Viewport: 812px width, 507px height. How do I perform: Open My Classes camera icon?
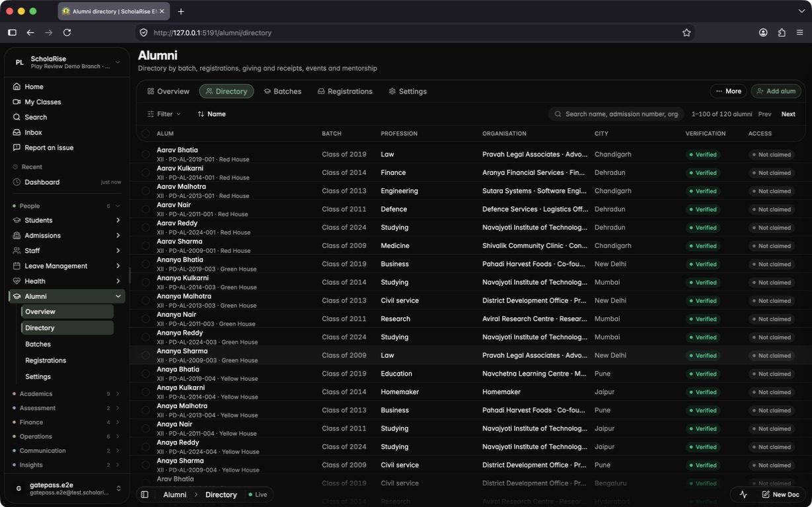coord(17,102)
